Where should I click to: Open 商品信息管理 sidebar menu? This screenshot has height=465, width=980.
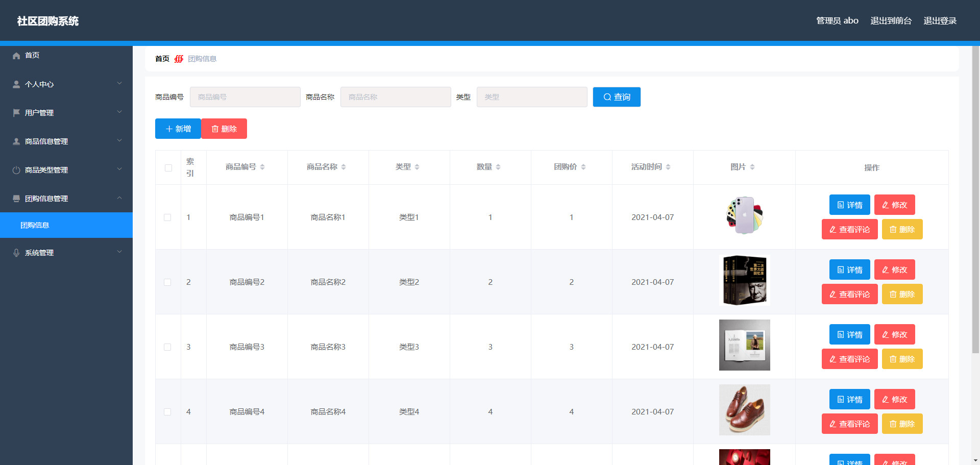point(66,141)
